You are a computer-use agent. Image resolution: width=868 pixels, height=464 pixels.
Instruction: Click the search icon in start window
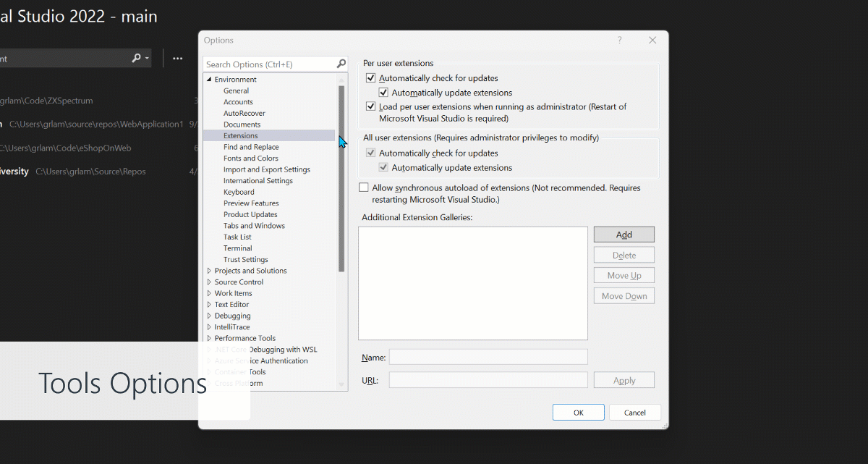point(137,59)
